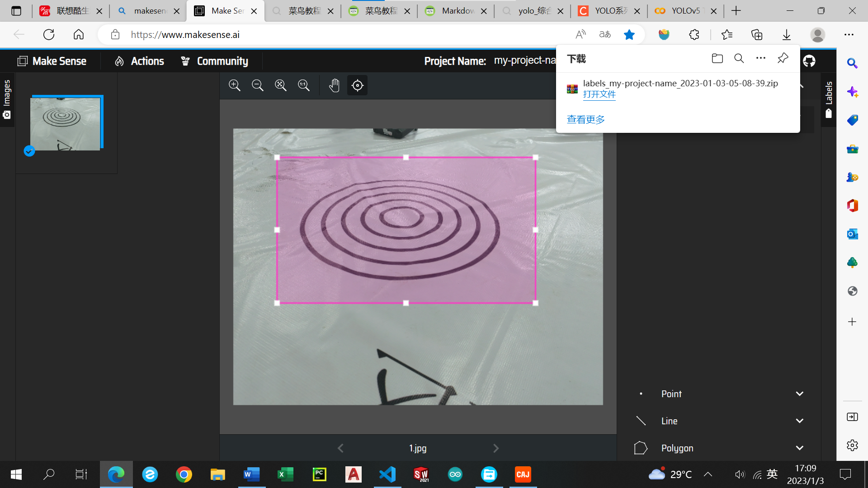Click the 1:1 max zoom icon
The width and height of the screenshot is (868, 488).
304,85
